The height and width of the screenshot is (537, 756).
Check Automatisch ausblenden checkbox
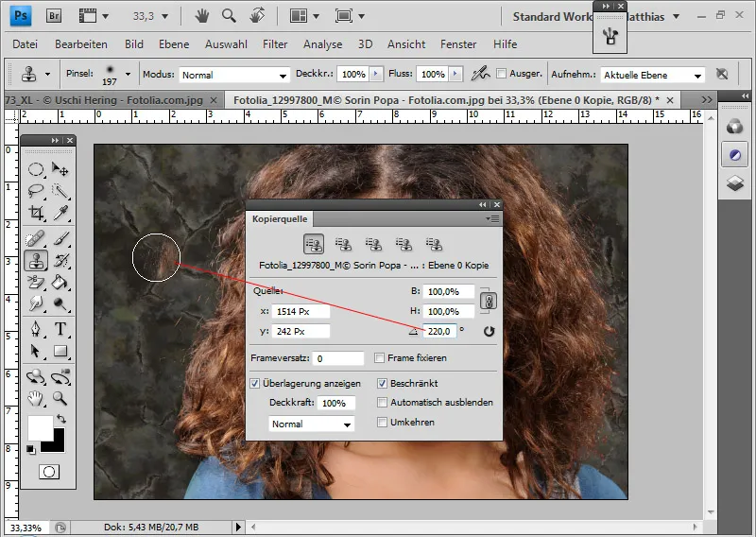pyautogui.click(x=382, y=403)
